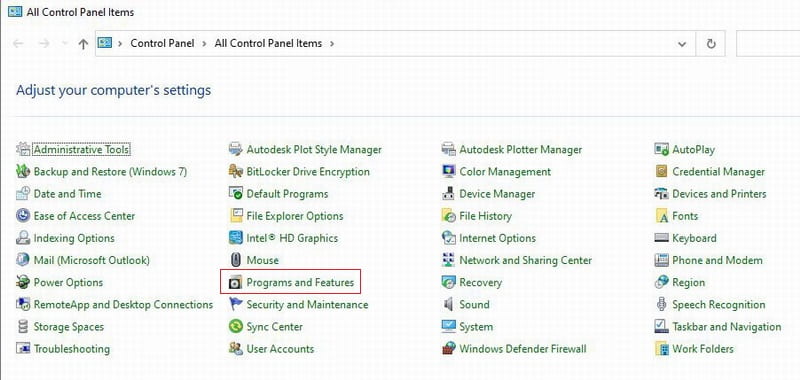
Task: Expand the chevron before Control Panel breadcrumb
Action: point(120,44)
